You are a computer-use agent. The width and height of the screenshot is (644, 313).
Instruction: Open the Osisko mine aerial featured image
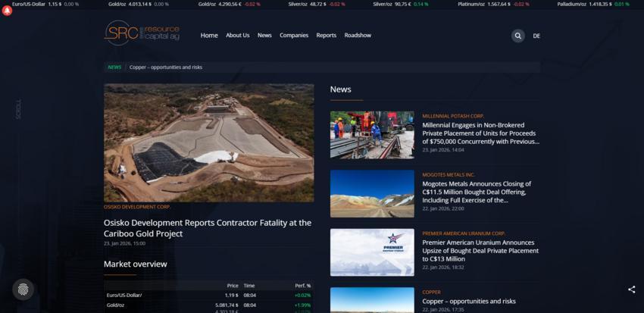pyautogui.click(x=208, y=142)
